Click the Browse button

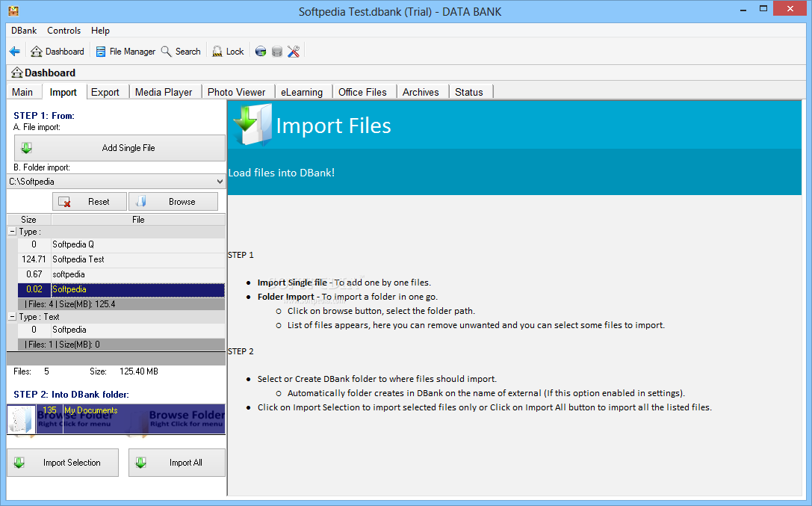click(x=173, y=202)
